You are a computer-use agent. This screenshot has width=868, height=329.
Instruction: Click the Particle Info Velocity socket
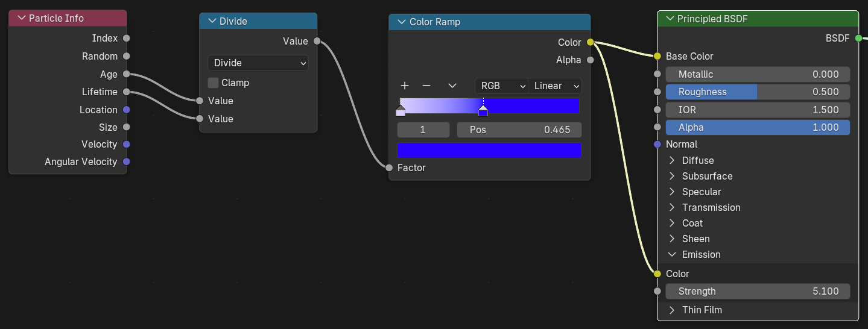tap(126, 145)
